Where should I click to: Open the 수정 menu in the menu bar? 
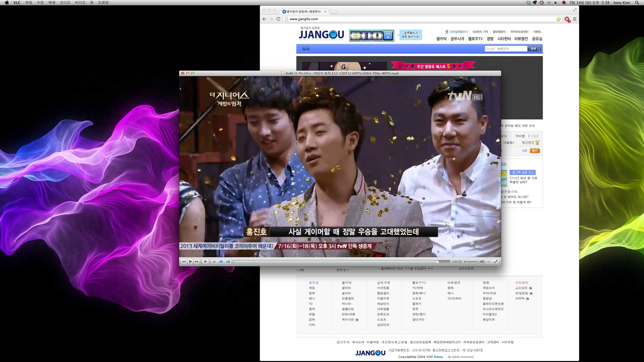click(40, 3)
